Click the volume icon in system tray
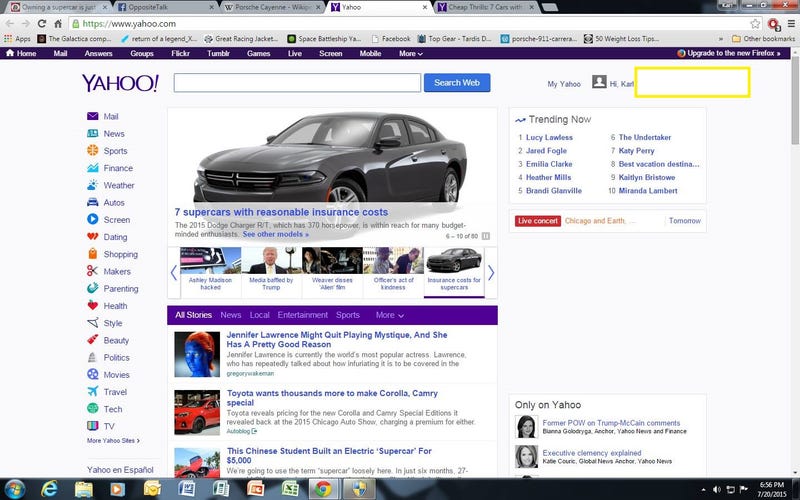 (716, 490)
